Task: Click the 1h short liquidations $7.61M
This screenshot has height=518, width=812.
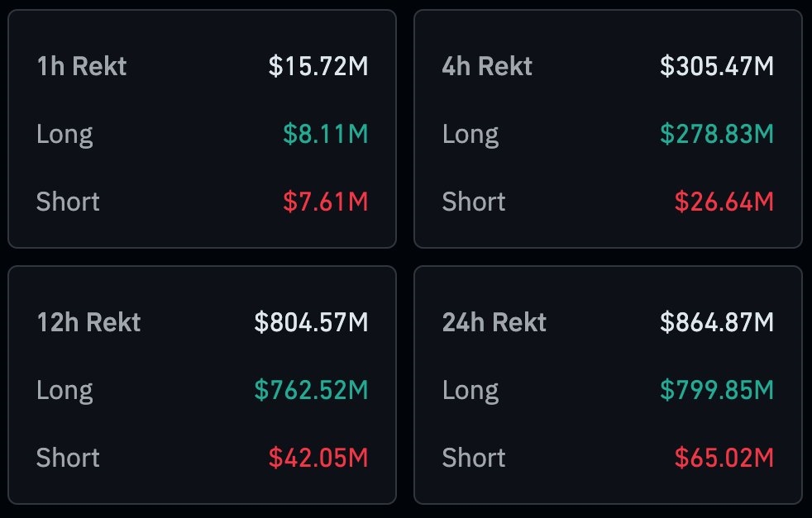Action: pos(326,202)
